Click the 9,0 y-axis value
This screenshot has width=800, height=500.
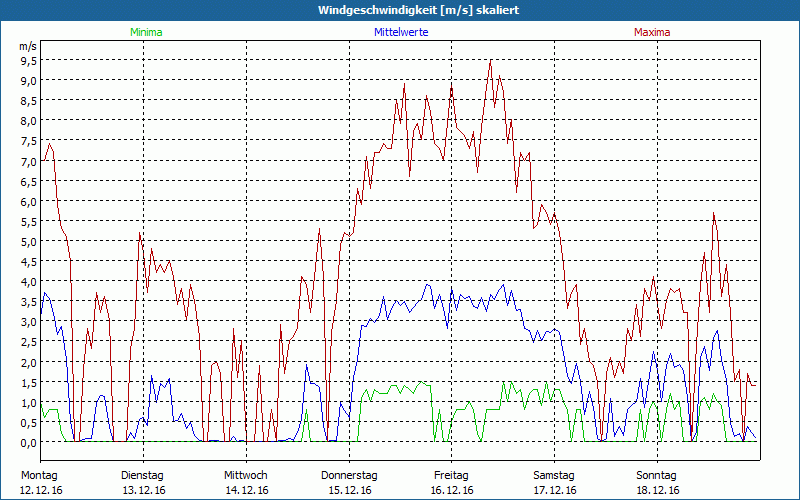coord(29,80)
